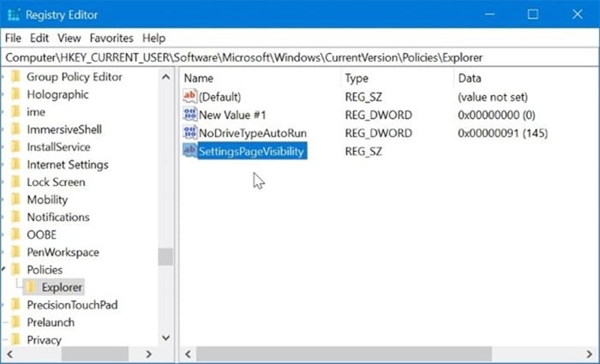Click the 0x00000091 (145) data cell
This screenshot has height=364, width=600.
(x=503, y=134)
